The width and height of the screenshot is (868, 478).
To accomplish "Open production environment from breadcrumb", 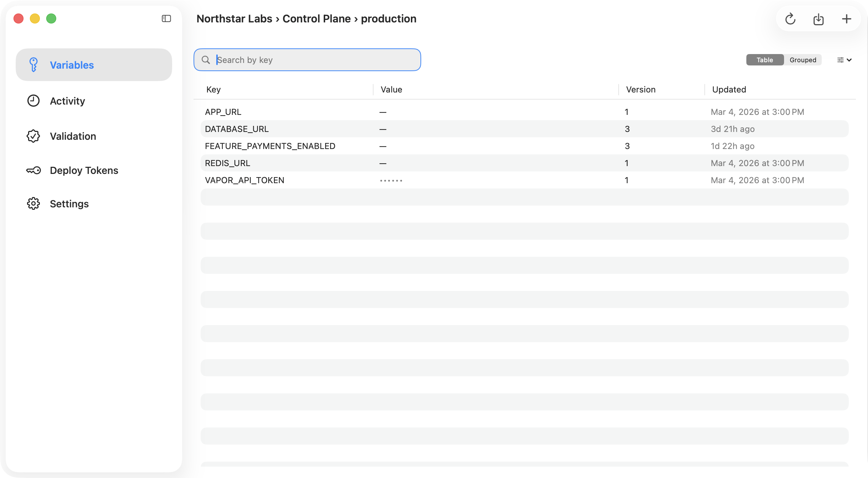I will pyautogui.click(x=388, y=18).
